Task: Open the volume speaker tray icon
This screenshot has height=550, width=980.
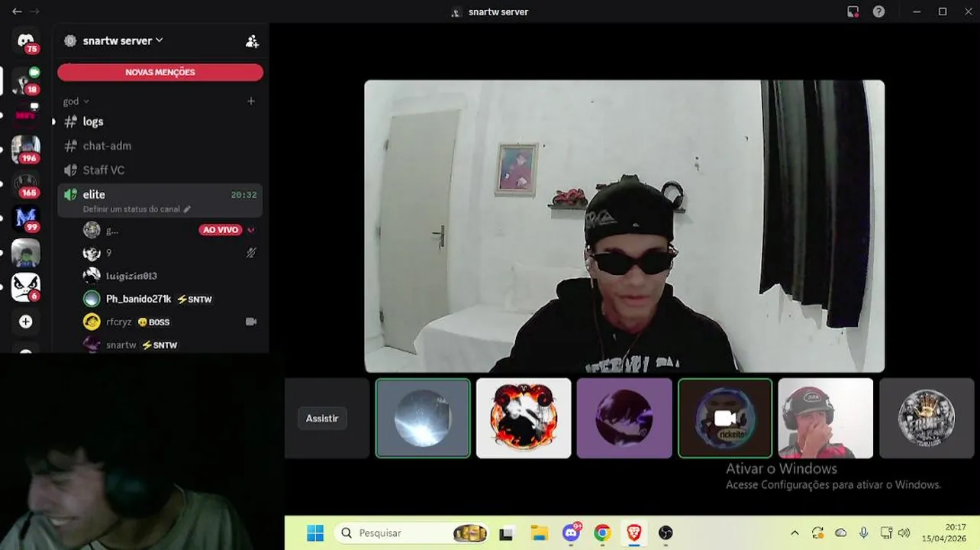Action: 904,533
